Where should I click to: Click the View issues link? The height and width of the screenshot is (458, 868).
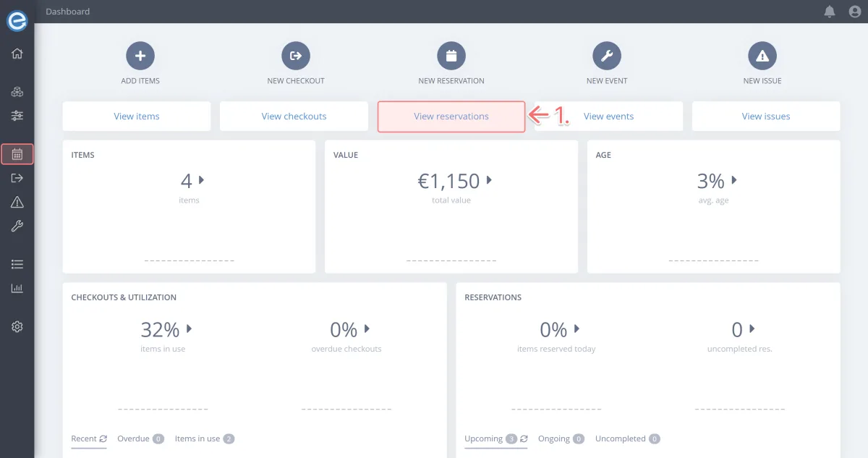(766, 116)
